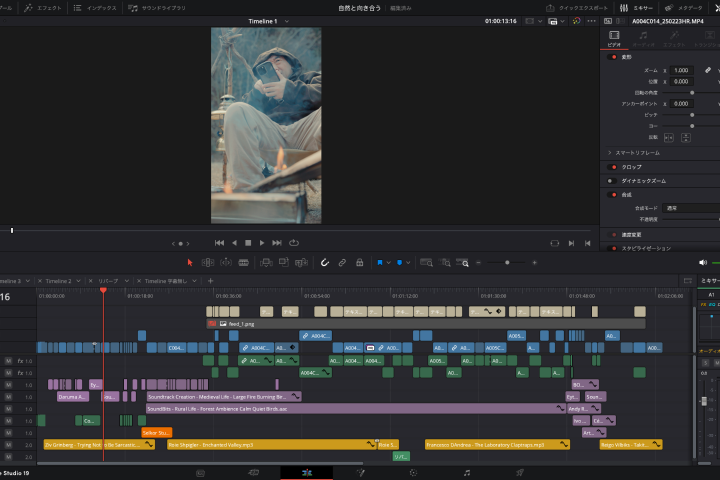
Task: Activate the Trim Edit mode tool
Action: 208,263
